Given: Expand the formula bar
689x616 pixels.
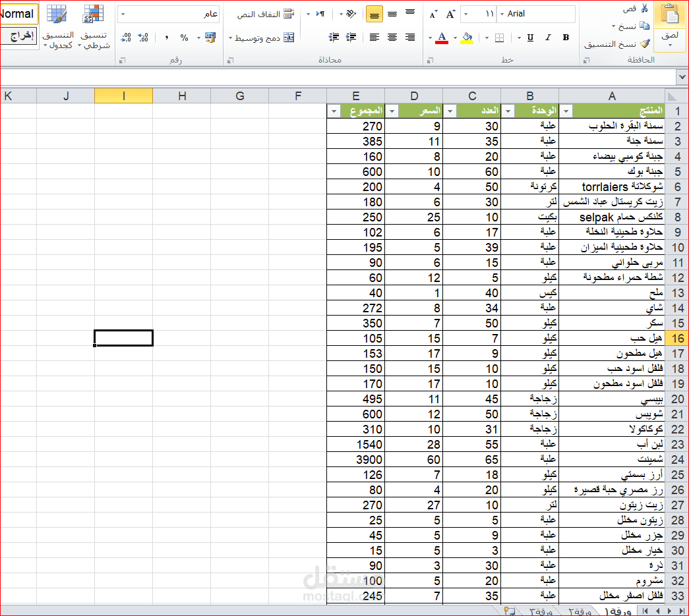Looking at the screenshot, I should click(682, 77).
